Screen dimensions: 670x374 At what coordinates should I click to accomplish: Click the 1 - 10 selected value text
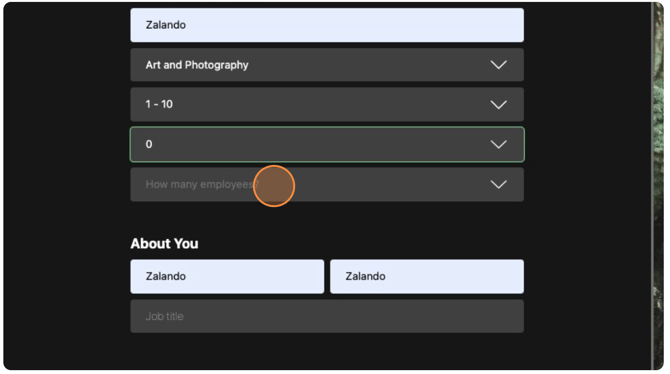coord(159,104)
